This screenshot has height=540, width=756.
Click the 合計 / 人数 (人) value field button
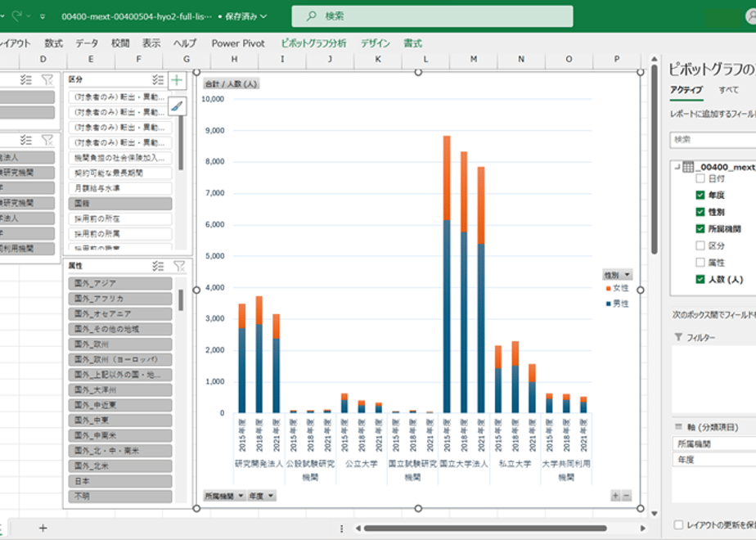click(231, 84)
